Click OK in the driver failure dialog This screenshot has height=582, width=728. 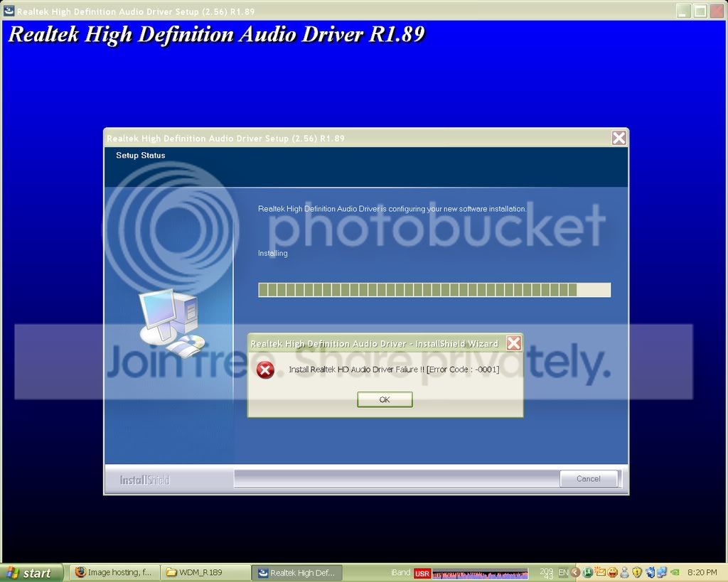(385, 399)
